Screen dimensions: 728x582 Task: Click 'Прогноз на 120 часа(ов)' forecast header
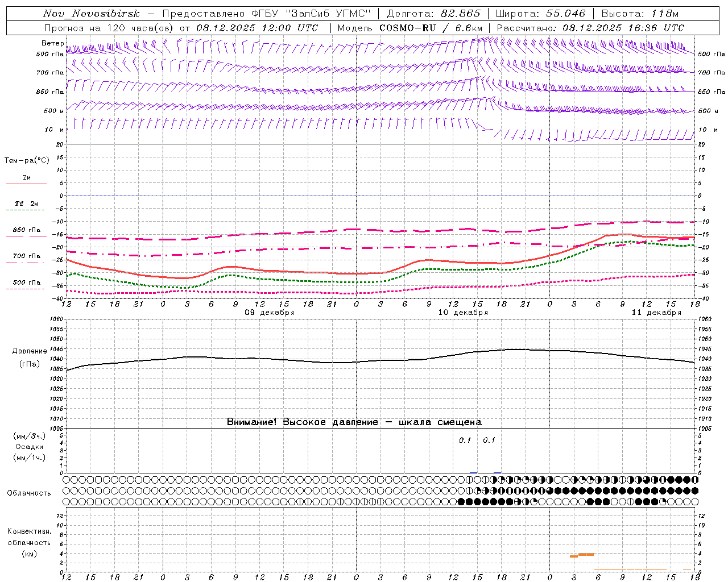(109, 28)
